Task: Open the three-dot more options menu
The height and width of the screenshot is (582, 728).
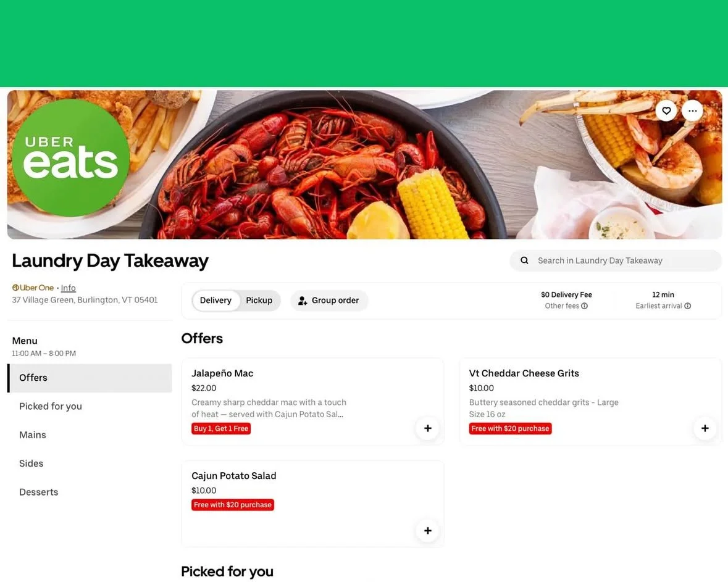Action: tap(692, 110)
